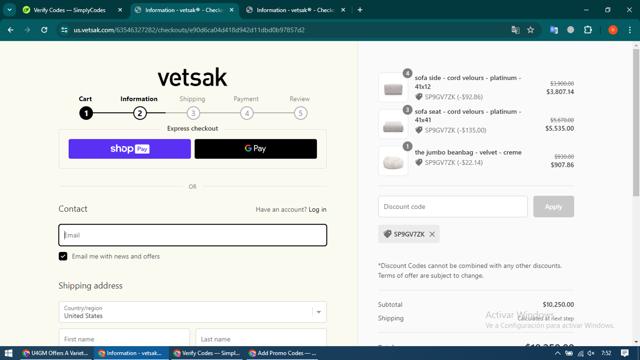Select the Shipping step circle 3
640x360 pixels.
193,113
